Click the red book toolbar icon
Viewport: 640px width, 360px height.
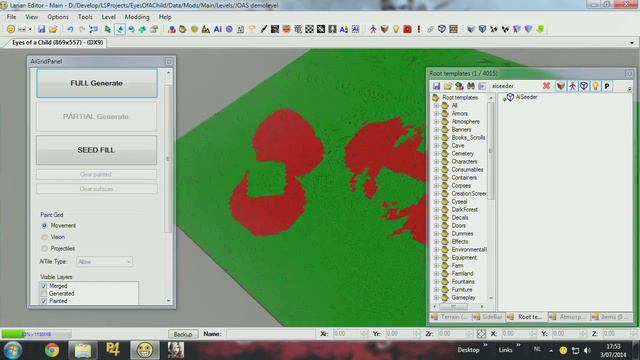pyautogui.click(x=407, y=29)
